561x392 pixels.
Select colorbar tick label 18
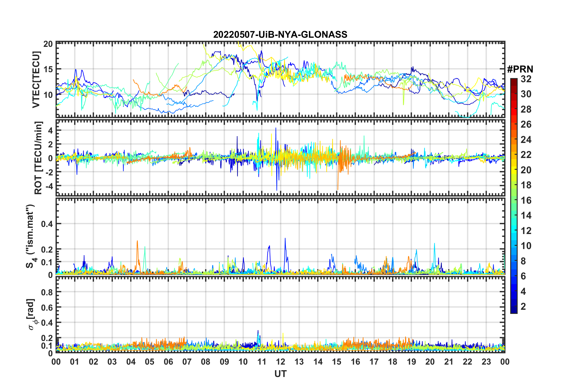(x=526, y=185)
